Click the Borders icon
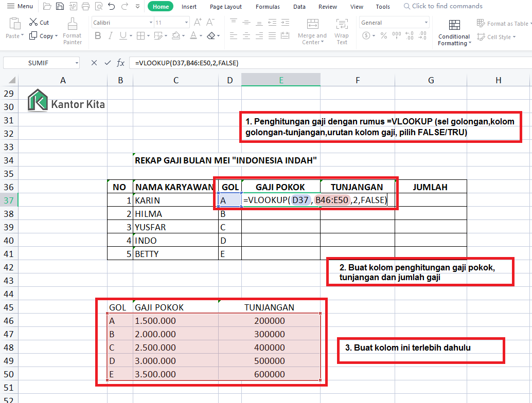 [x=140, y=35]
